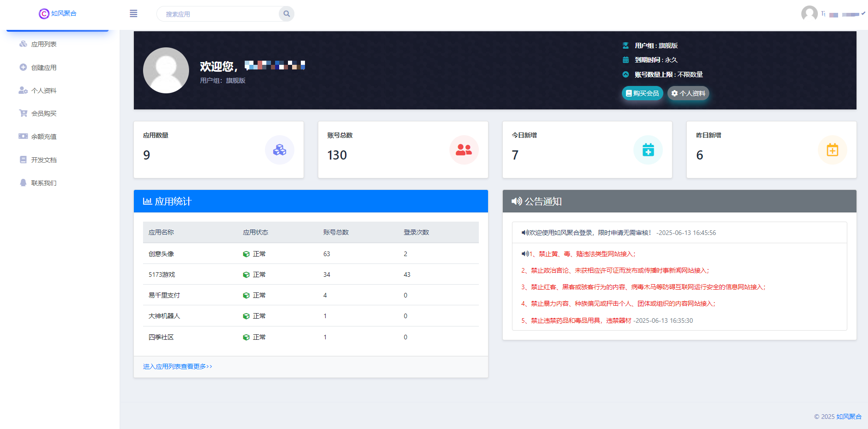
Task: Click the hamburger menu toggle icon
Action: click(x=133, y=14)
